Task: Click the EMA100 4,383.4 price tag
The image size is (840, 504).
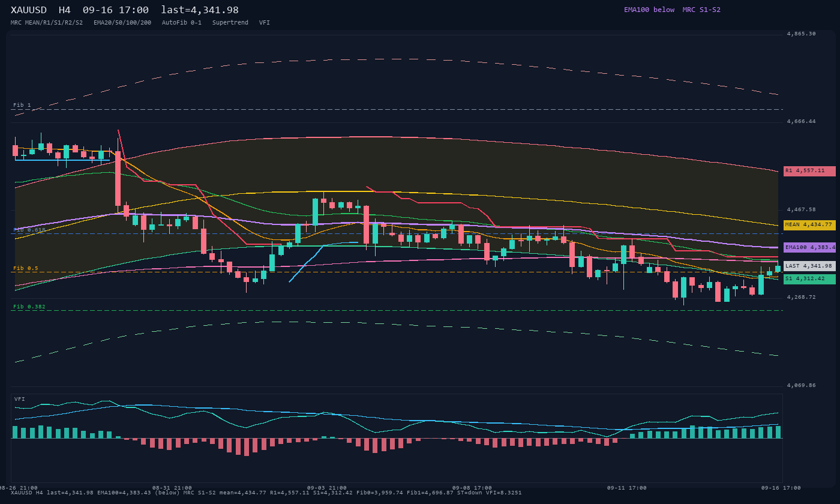Action: tap(809, 247)
